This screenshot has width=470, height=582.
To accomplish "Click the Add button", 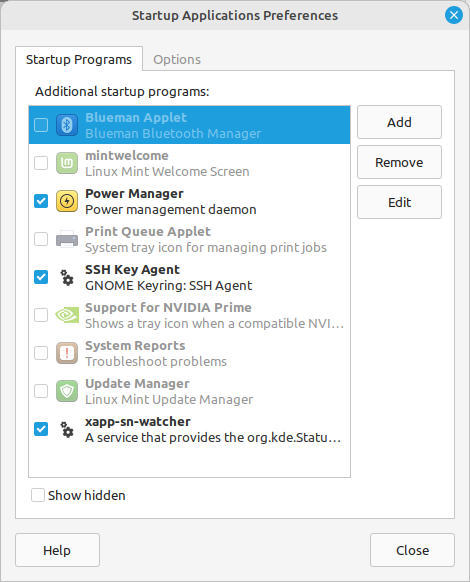I will coord(399,122).
